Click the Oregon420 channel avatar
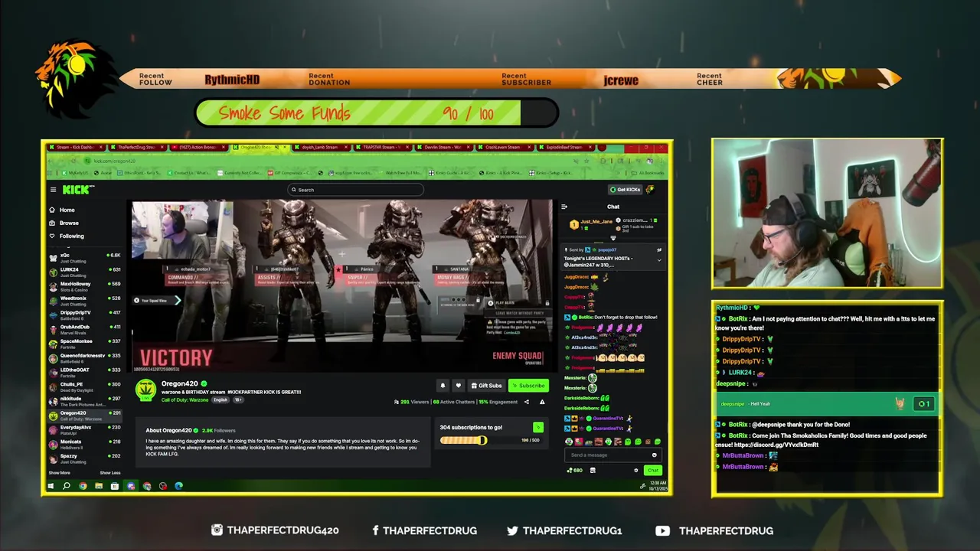Viewport: 980px width, 551px height. click(x=145, y=390)
